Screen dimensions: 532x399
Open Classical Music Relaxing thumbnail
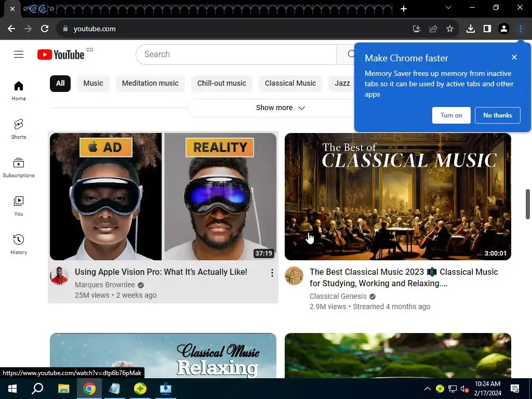(x=163, y=355)
